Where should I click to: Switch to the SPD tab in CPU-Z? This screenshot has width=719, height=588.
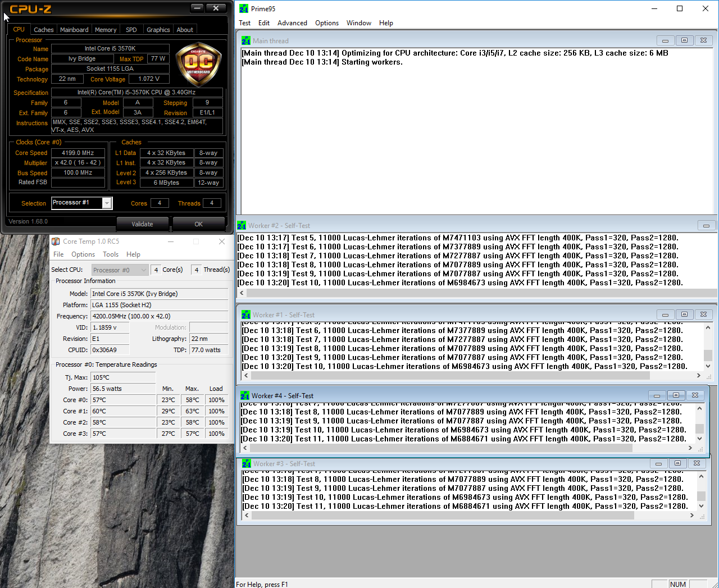[x=131, y=30]
